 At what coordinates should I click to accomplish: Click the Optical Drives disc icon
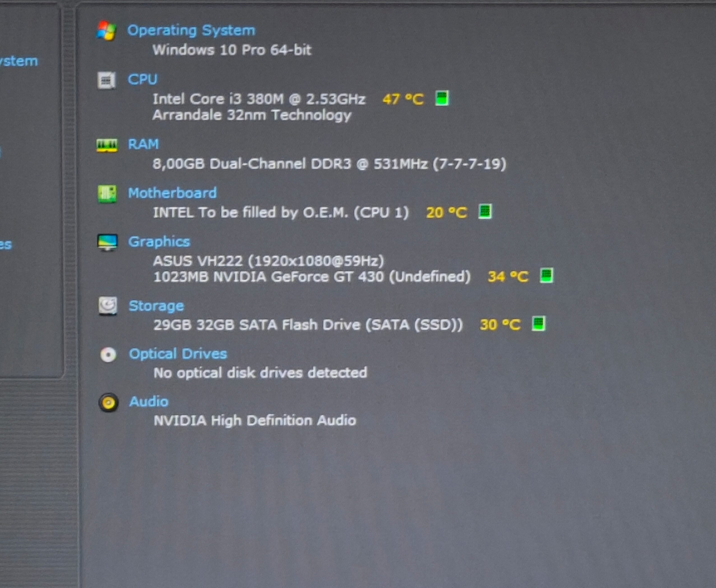[x=109, y=355]
